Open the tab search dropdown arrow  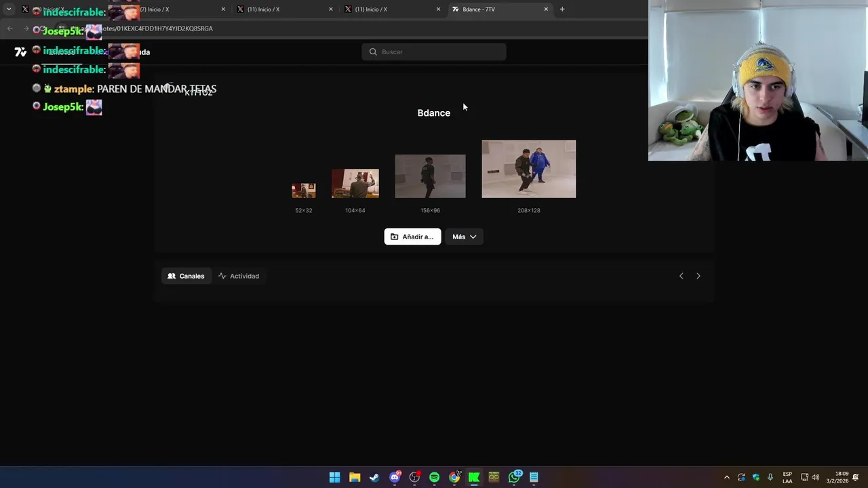(x=9, y=9)
